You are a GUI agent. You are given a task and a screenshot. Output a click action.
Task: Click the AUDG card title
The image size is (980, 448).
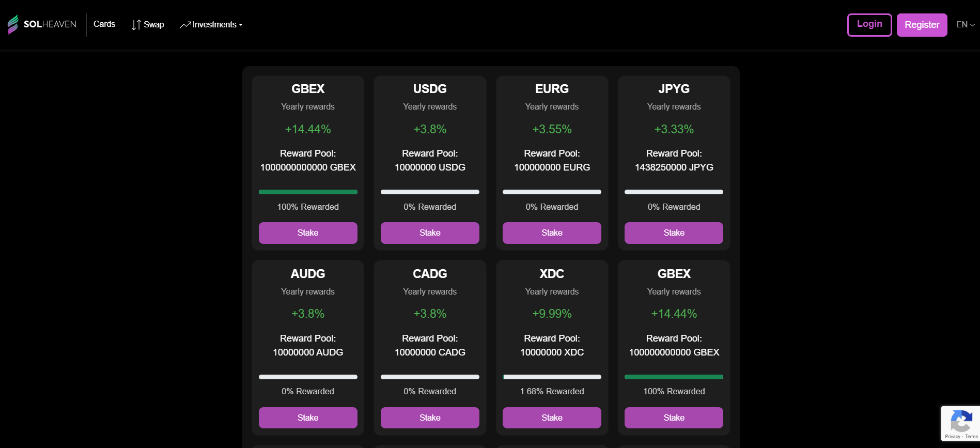tap(308, 274)
